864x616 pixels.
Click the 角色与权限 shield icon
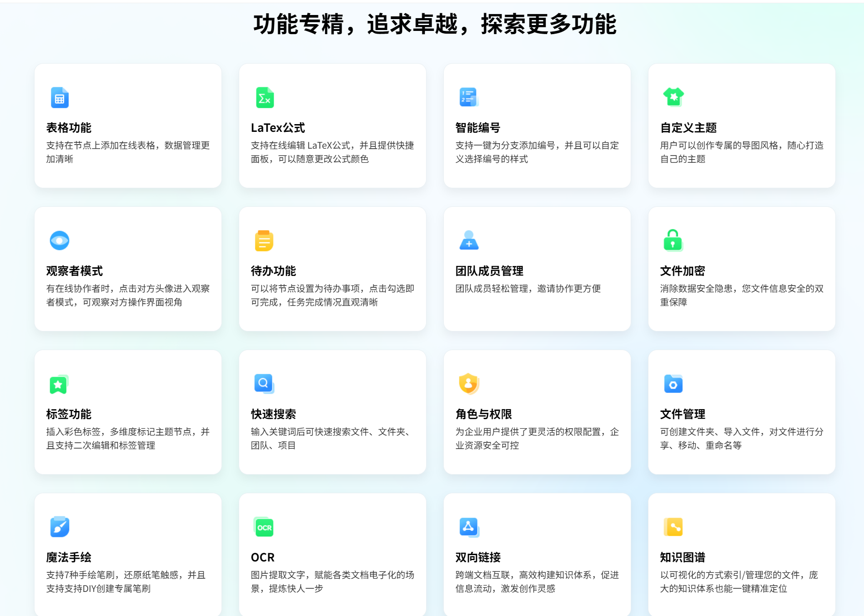coord(469,384)
